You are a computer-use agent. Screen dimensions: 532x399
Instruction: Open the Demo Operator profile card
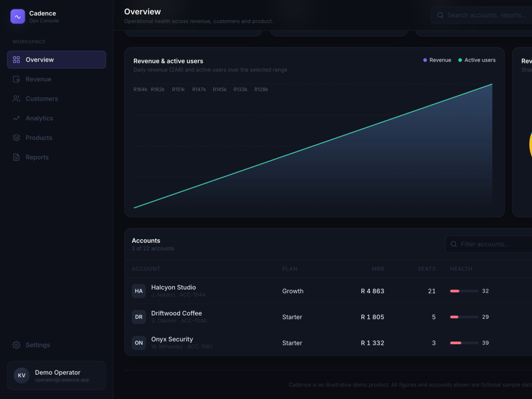pos(56,375)
